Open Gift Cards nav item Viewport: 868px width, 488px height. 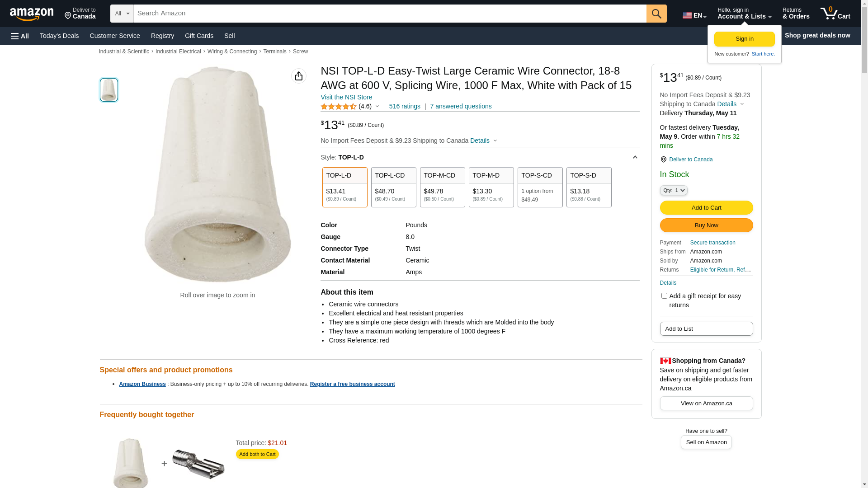[199, 36]
